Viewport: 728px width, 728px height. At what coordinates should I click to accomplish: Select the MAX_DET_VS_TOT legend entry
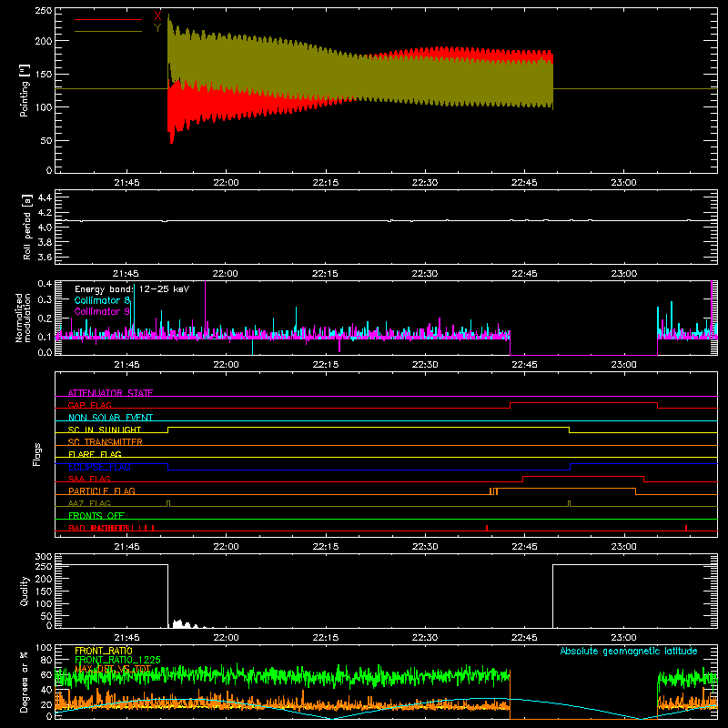click(x=113, y=669)
